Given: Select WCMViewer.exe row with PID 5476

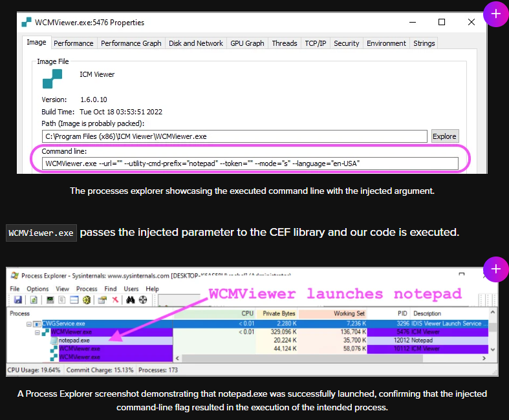Looking at the screenshot, I should (248, 332).
